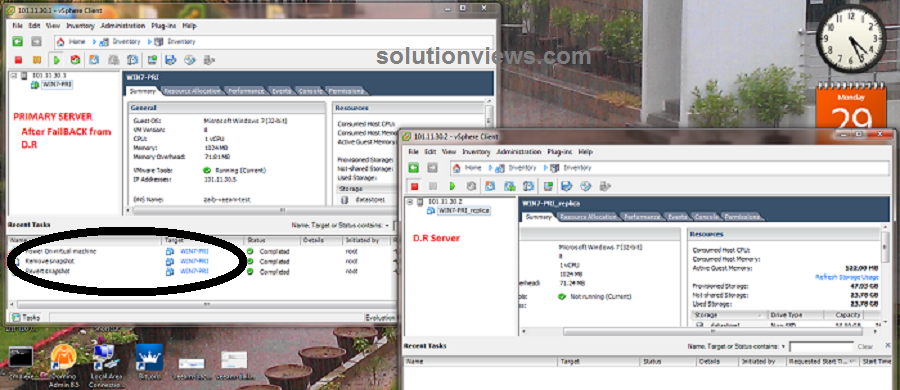Click the orange Suspend button in primary window
Image resolution: width=900 pixels, height=390 pixels.
click(37, 60)
